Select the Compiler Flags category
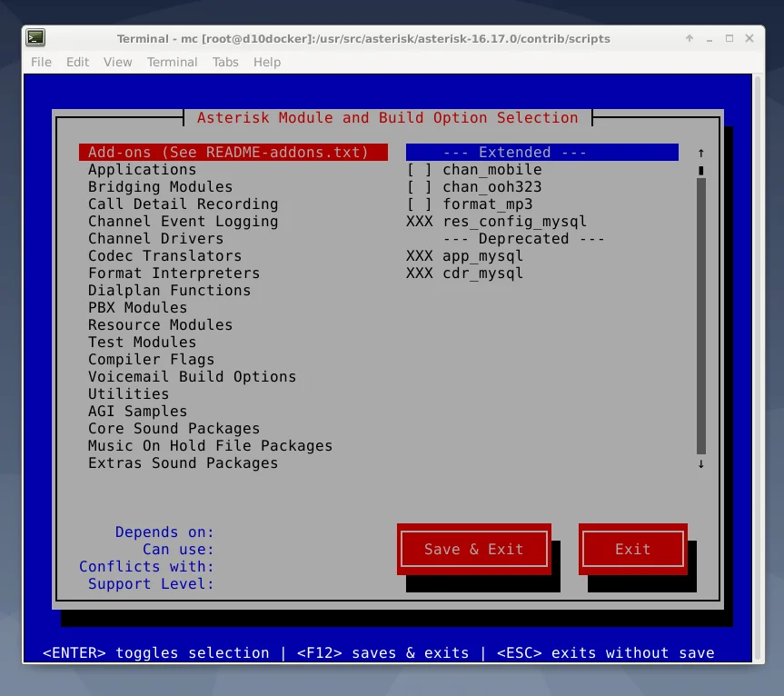The image size is (784, 696). (x=151, y=360)
